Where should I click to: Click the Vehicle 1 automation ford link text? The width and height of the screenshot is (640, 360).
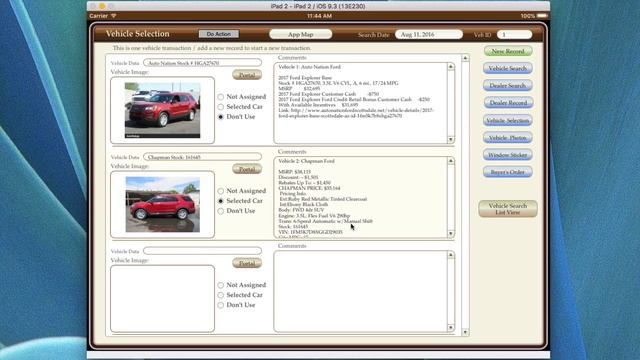(356, 113)
